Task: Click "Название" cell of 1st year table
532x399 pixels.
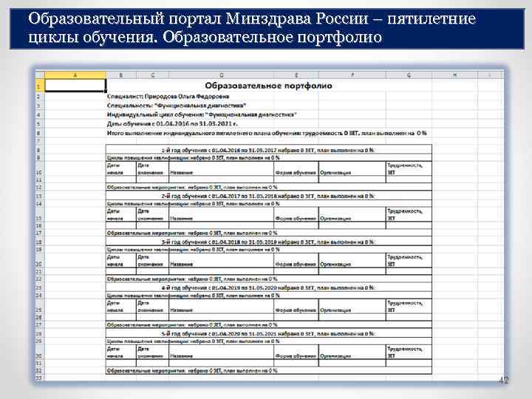Action: [221, 169]
